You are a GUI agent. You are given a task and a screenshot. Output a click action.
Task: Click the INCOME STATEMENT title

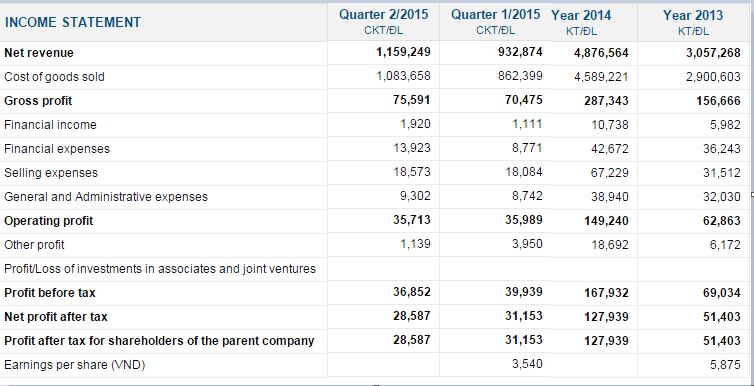click(x=73, y=22)
